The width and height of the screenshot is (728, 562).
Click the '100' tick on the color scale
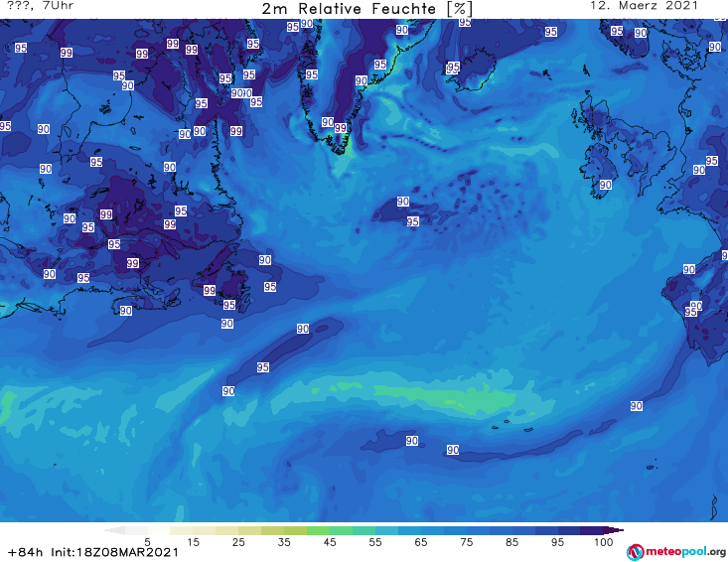pos(603,542)
